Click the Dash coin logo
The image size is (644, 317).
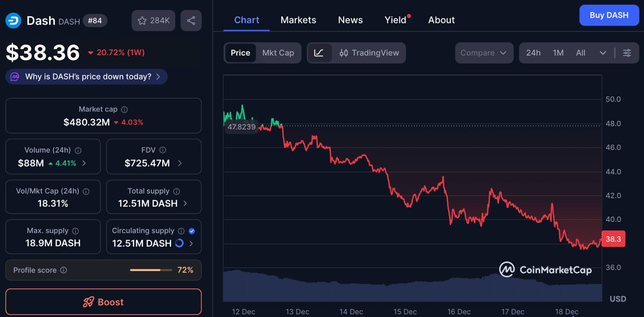coord(13,21)
